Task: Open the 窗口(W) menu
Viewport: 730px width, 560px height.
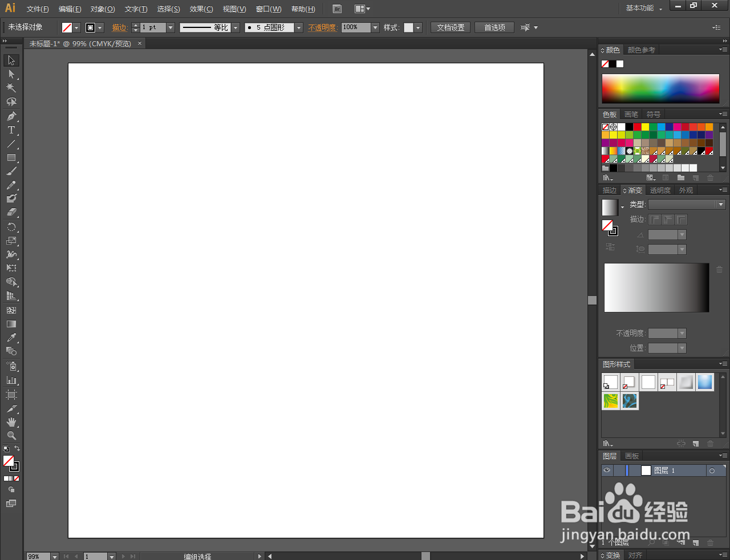Action: tap(269, 9)
